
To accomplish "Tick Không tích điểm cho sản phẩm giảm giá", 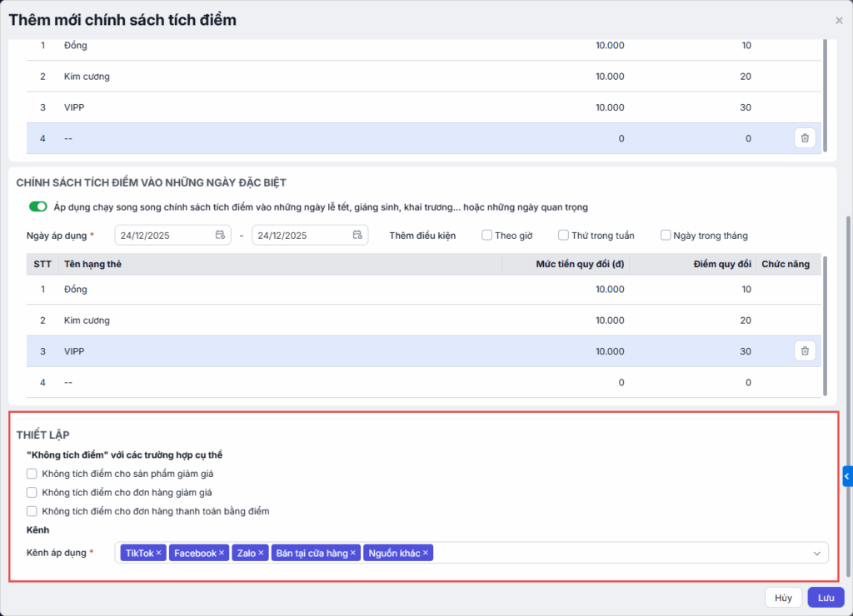I will tap(32, 474).
